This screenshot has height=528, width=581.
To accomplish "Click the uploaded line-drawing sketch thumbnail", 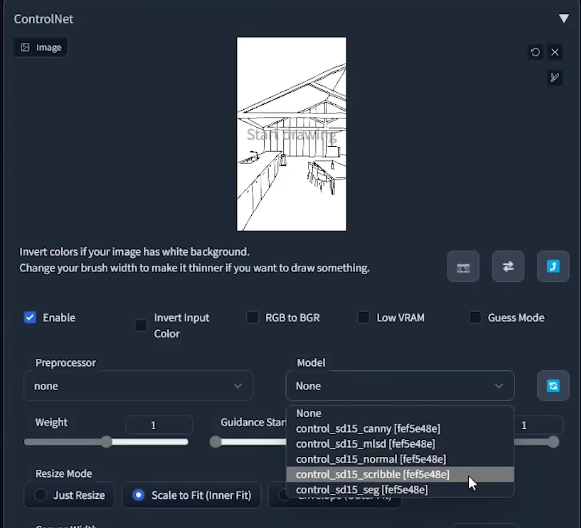I will 292,134.
